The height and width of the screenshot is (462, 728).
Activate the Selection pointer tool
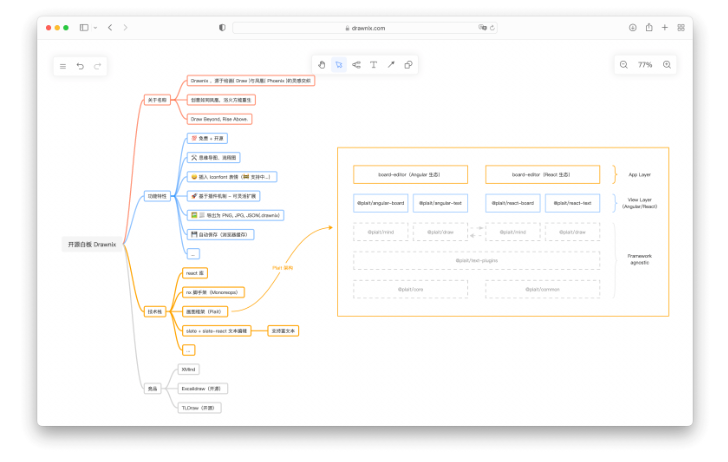click(x=339, y=65)
